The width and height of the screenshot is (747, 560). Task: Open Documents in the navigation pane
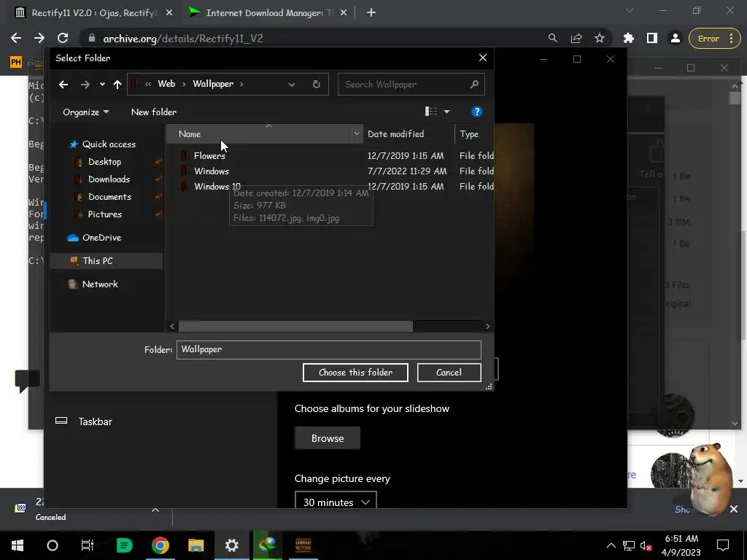tap(109, 197)
